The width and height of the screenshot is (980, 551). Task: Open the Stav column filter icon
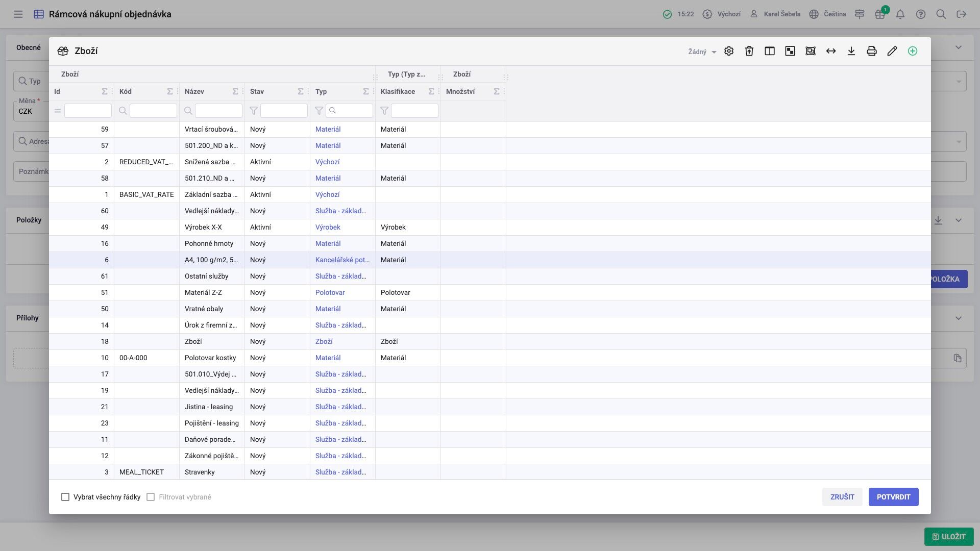[x=253, y=111]
